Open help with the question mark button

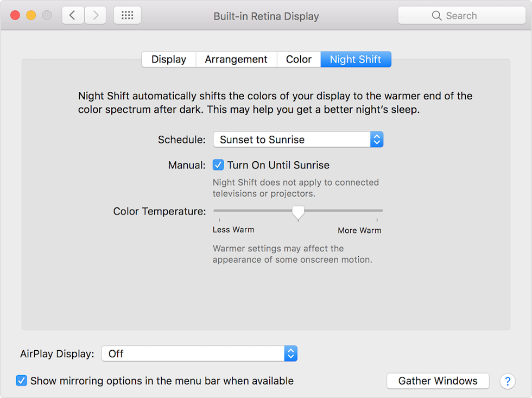pyautogui.click(x=508, y=381)
